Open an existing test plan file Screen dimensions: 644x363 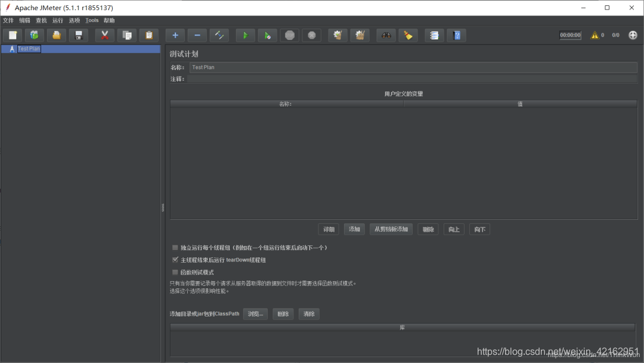56,35
